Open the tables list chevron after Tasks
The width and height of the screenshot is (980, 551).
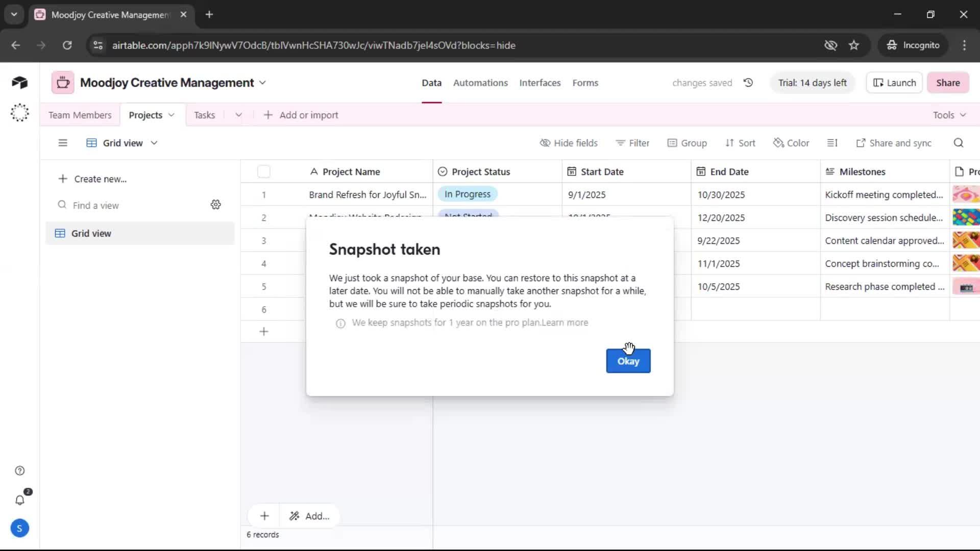(238, 115)
